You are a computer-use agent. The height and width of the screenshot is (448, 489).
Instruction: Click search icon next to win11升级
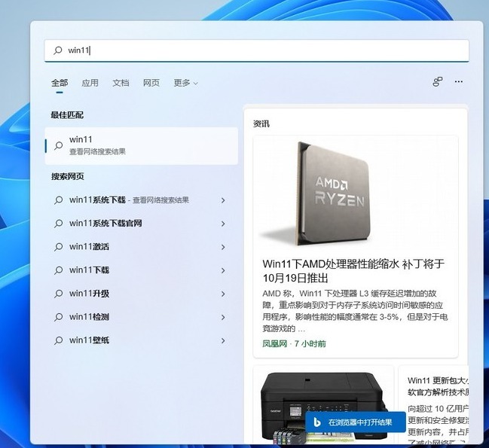point(58,294)
